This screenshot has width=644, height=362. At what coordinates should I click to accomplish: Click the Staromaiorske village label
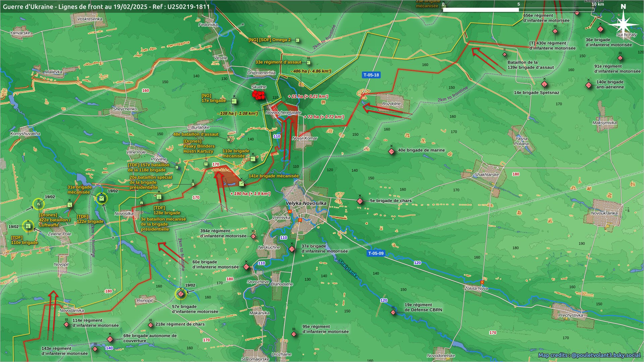[255, 359]
